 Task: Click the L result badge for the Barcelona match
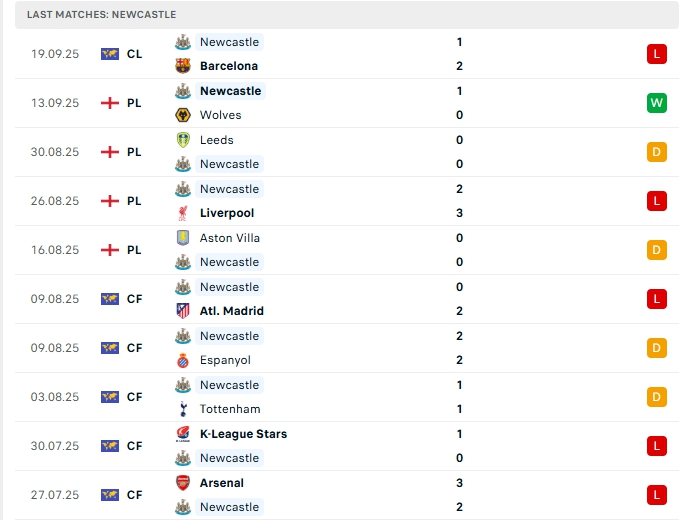[656, 54]
